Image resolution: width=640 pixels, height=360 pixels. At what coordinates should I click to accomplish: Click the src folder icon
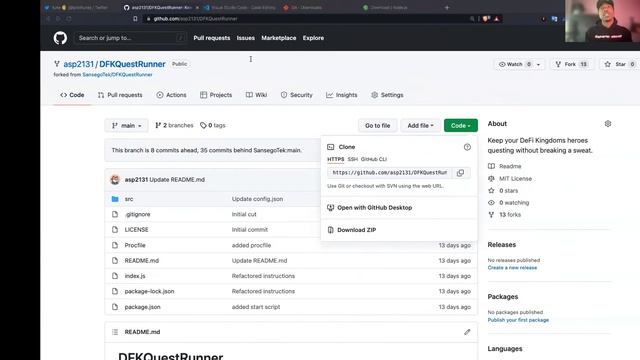[x=115, y=199]
